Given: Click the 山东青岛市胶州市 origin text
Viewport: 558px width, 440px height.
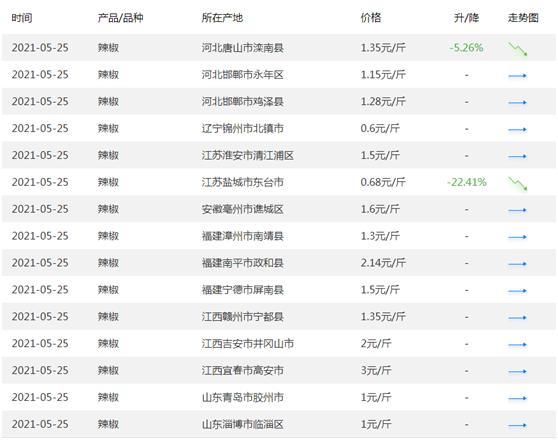Looking at the screenshot, I should point(242,397).
